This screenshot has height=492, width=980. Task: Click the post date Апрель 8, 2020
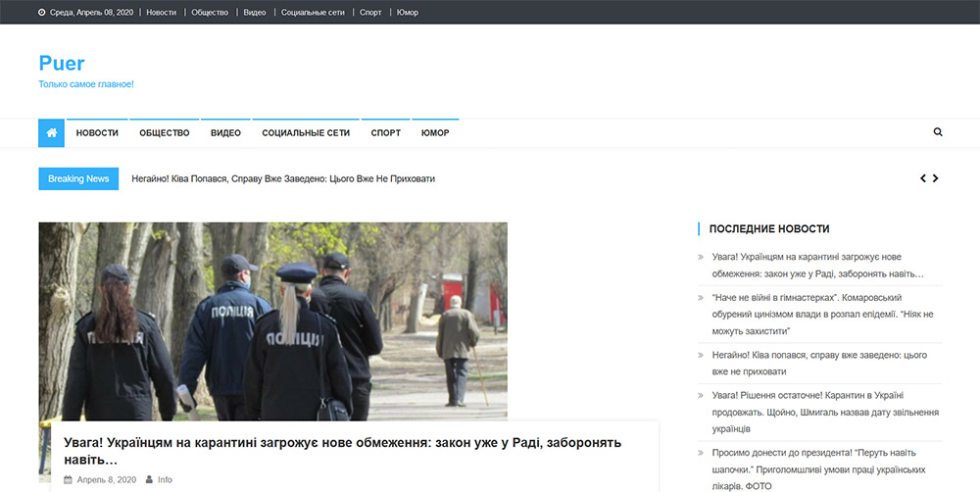pyautogui.click(x=106, y=480)
